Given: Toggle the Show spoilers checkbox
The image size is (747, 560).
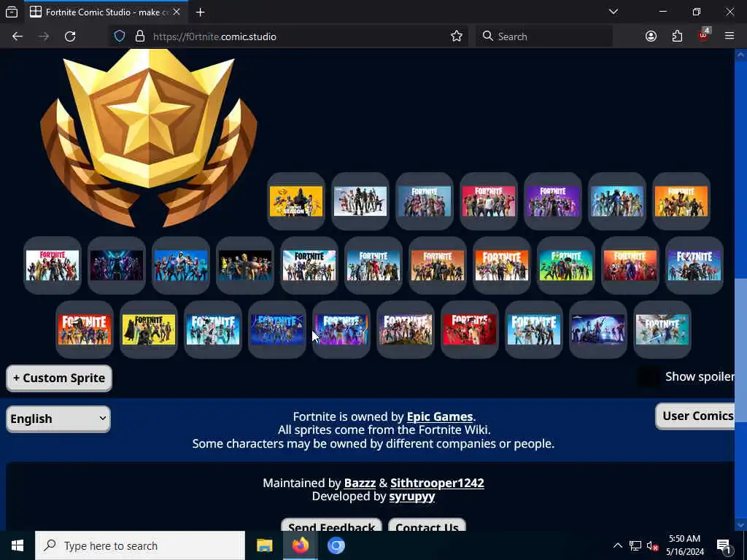Looking at the screenshot, I should [x=649, y=377].
